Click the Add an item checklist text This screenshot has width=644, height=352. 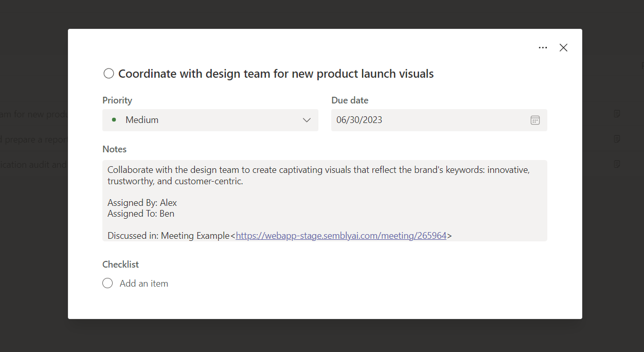[144, 283]
